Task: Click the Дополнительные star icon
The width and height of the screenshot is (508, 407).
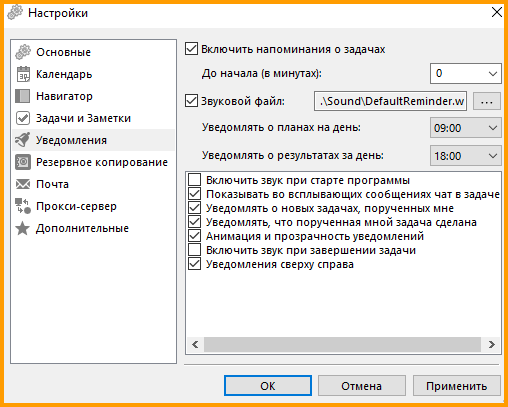Action: [23, 228]
